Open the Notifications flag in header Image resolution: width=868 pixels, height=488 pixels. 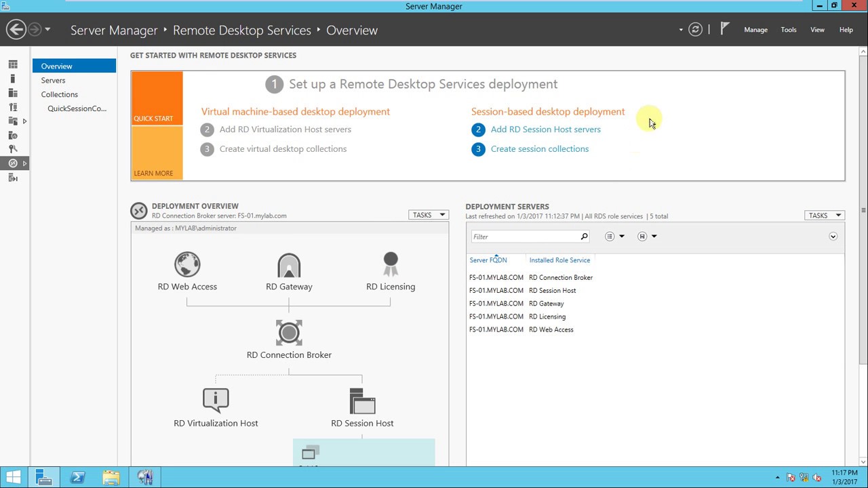(x=725, y=29)
